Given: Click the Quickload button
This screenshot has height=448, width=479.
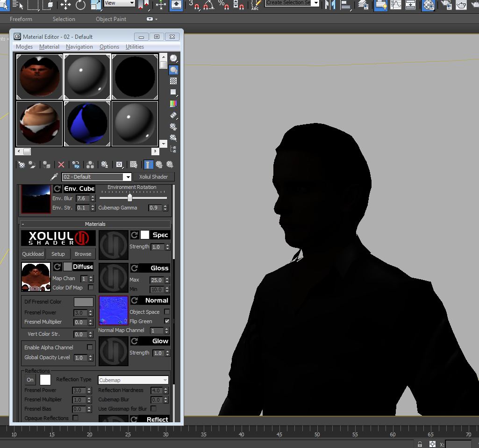Looking at the screenshot, I should point(33,254).
